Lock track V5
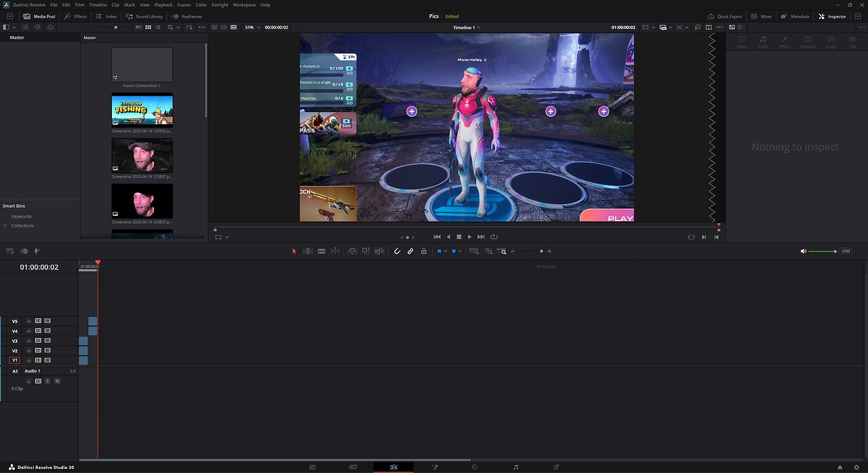 click(x=28, y=321)
